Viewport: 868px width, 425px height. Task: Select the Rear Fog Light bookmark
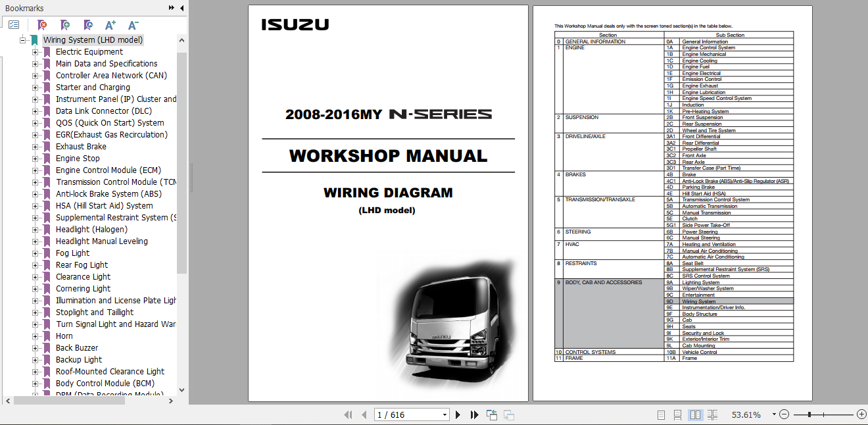point(82,265)
